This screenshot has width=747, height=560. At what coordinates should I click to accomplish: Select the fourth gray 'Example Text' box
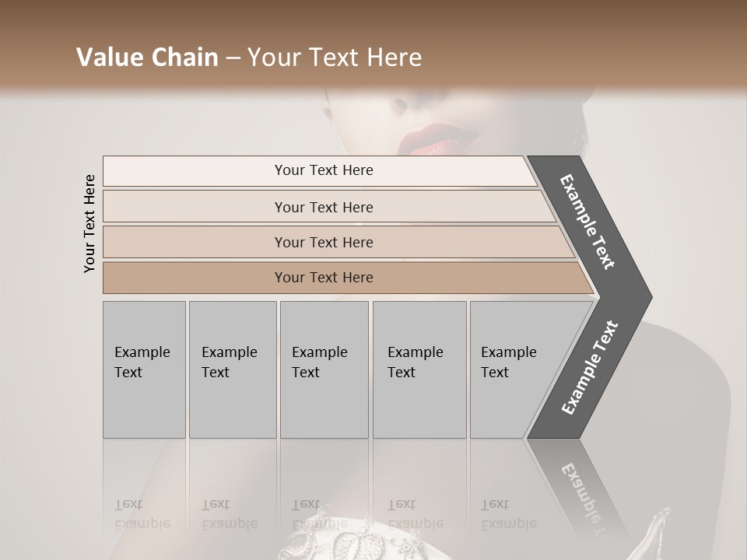pos(419,369)
